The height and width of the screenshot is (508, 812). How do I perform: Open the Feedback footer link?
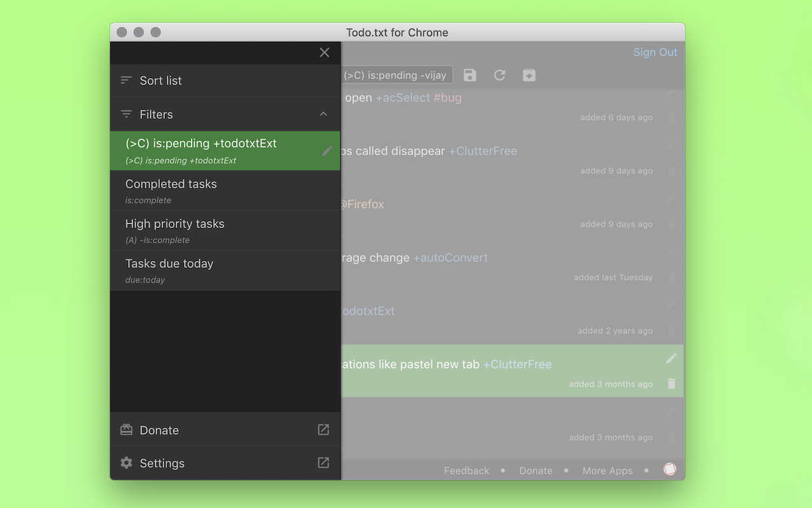coord(466,471)
